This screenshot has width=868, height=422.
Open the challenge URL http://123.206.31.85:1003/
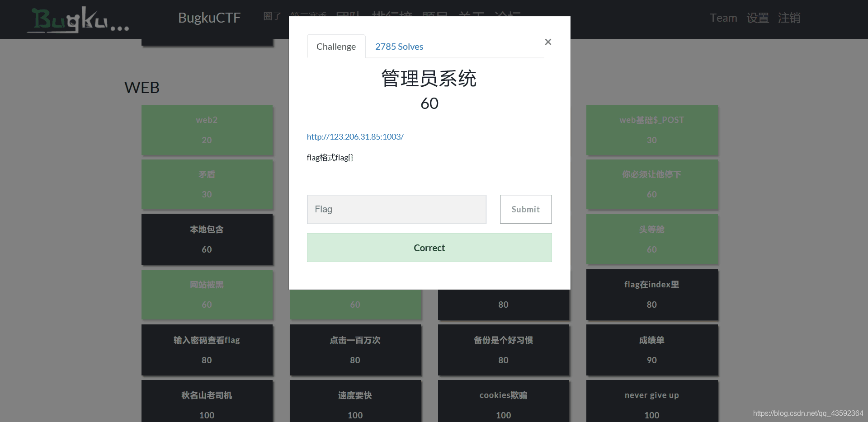coord(355,136)
